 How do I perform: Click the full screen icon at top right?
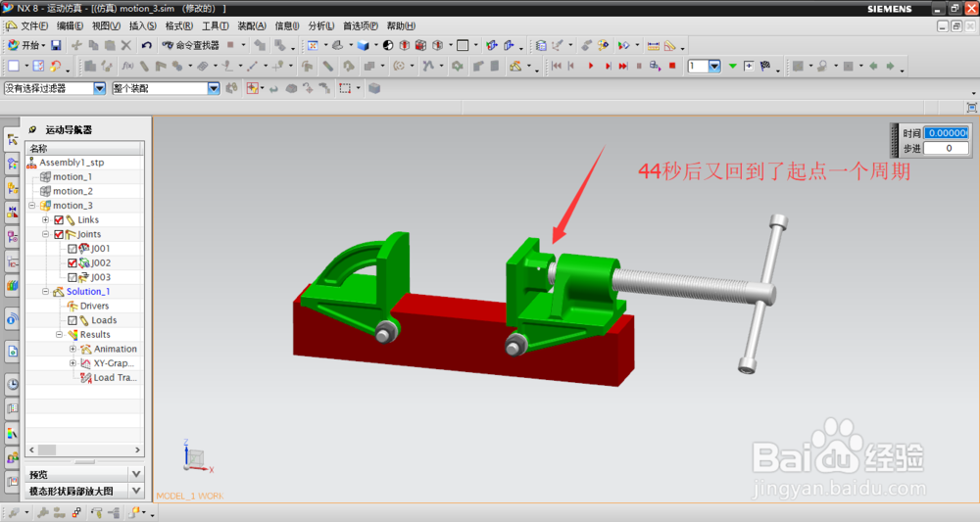tap(971, 108)
